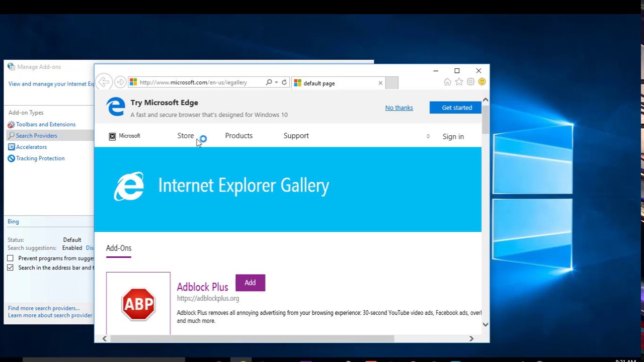
Task: Enable Prevent programs from suggesting checkbox
Action: pos(10,258)
